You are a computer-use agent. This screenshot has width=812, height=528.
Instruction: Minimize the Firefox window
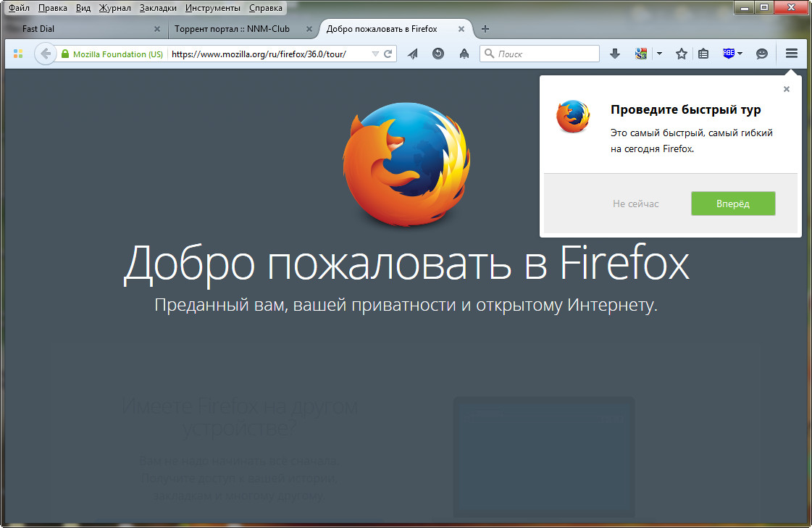744,7
